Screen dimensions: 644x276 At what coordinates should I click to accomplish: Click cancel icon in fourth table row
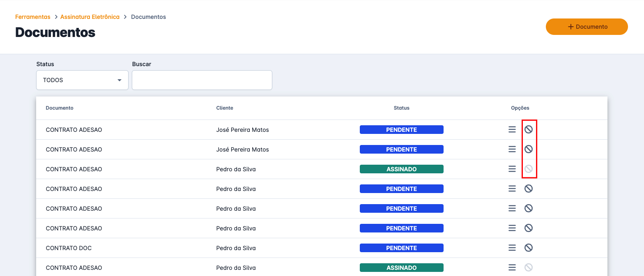click(529, 189)
